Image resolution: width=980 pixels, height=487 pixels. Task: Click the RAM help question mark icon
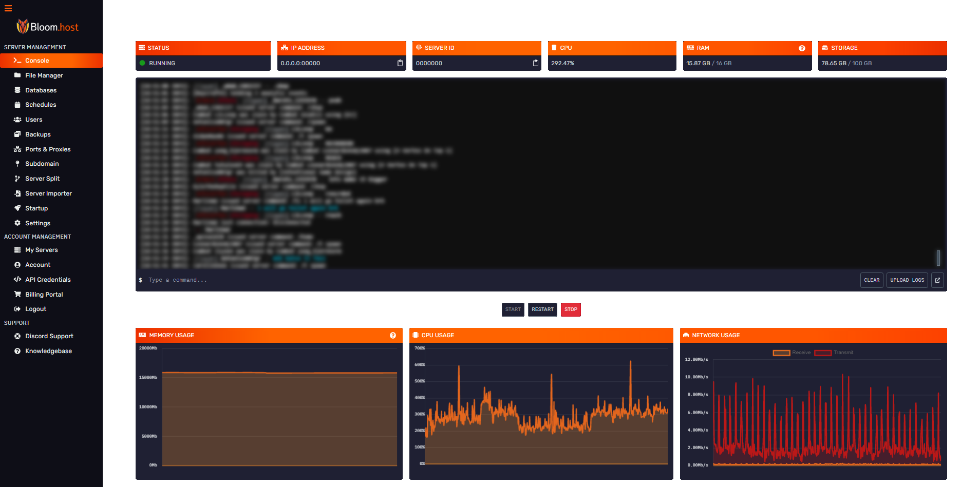pyautogui.click(x=802, y=48)
